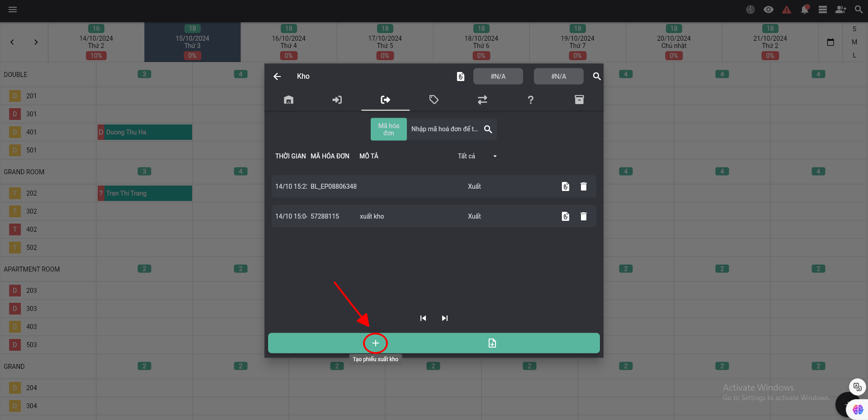Click the add guest group icon
Screen dimensions: 868x420
(841, 10)
